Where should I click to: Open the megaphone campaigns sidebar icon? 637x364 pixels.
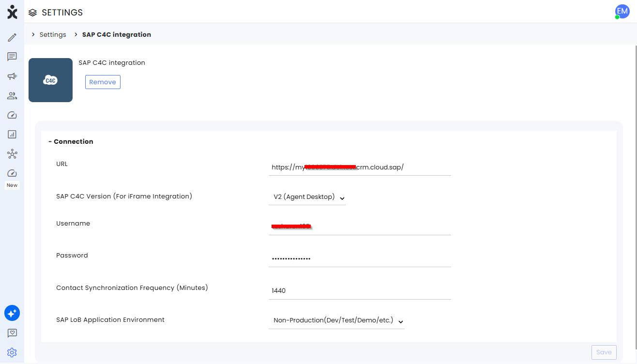pyautogui.click(x=12, y=76)
